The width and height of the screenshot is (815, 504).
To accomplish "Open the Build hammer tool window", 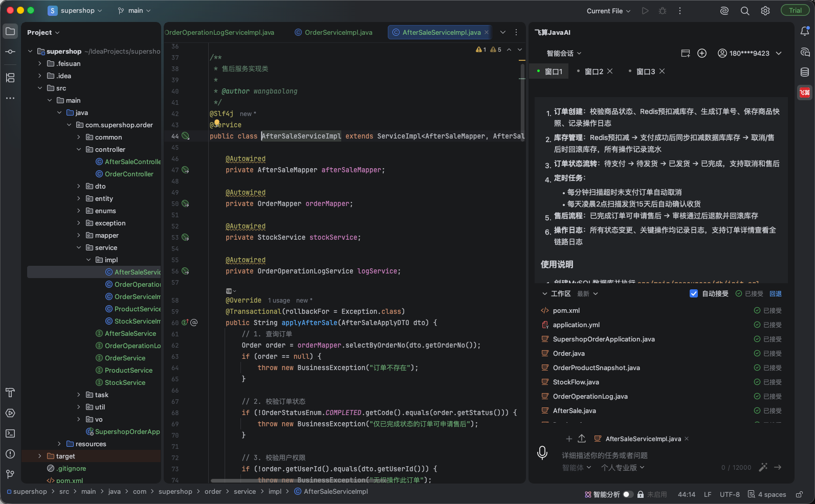I will 10,393.
